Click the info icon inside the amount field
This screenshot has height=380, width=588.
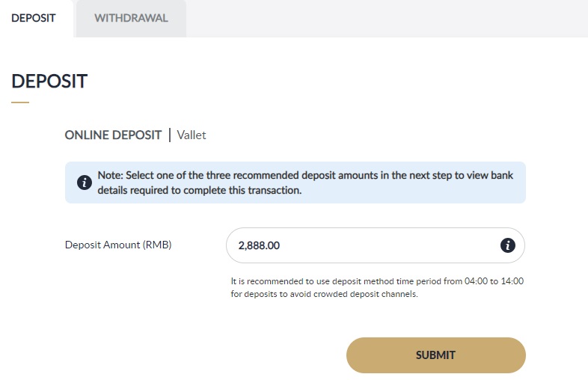[507, 245]
